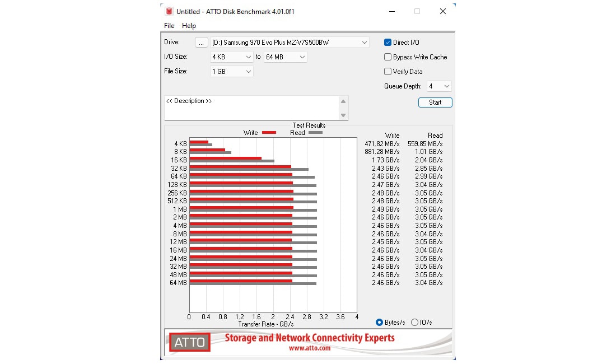Click the drive browse '...' button

coord(201,43)
